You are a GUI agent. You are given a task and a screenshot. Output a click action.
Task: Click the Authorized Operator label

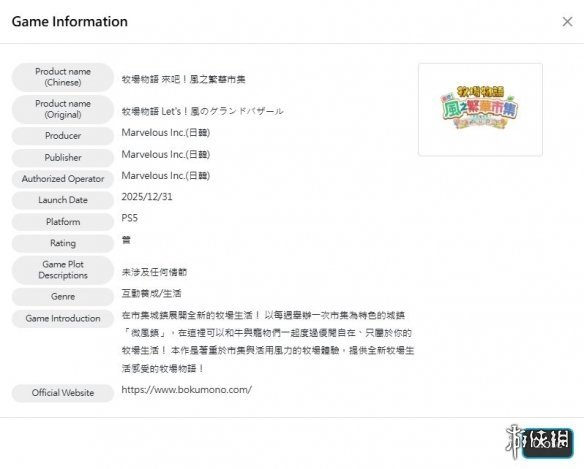pyautogui.click(x=63, y=179)
